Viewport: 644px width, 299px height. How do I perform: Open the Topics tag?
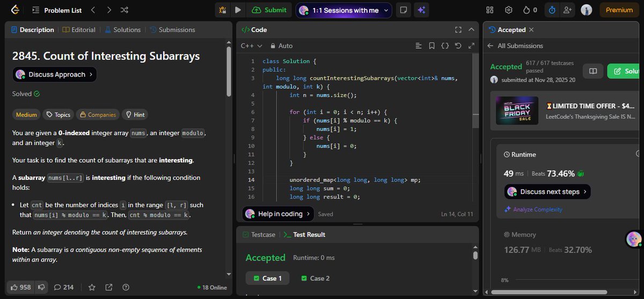58,115
